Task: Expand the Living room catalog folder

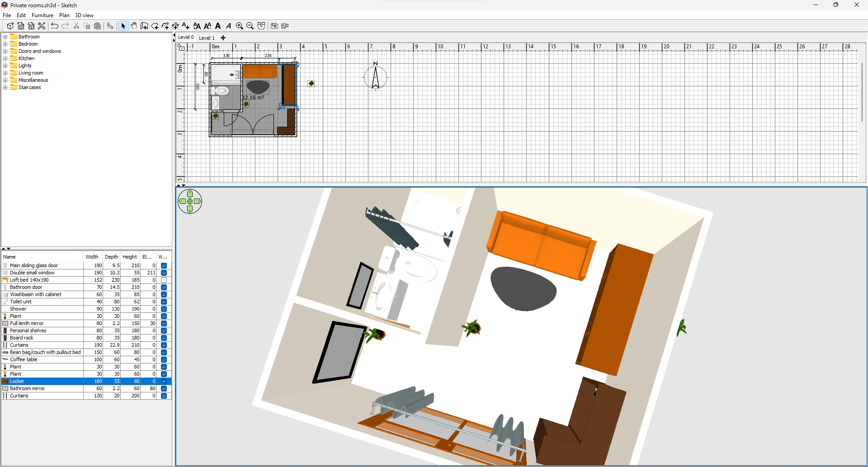Action: 5,73
